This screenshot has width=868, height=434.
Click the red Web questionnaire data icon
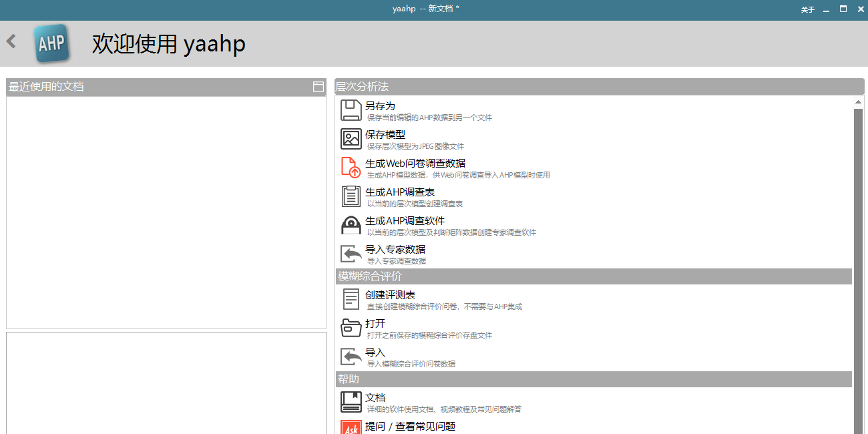pyautogui.click(x=351, y=168)
